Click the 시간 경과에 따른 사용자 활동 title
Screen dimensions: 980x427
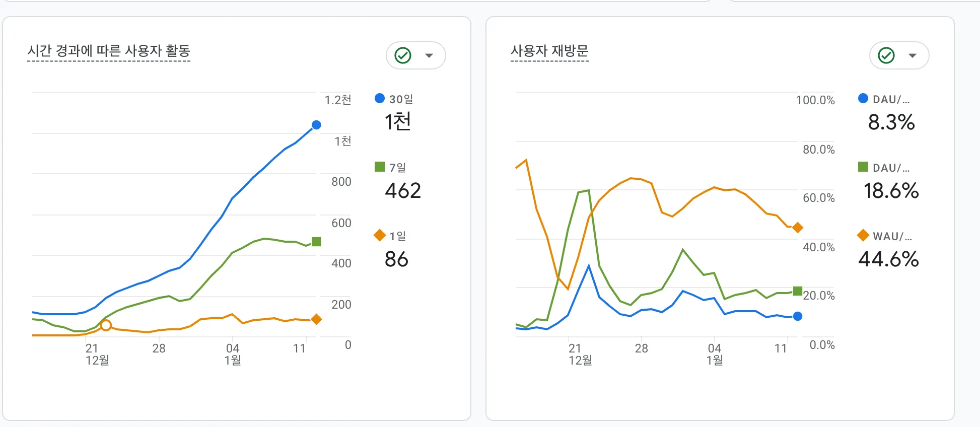click(109, 51)
